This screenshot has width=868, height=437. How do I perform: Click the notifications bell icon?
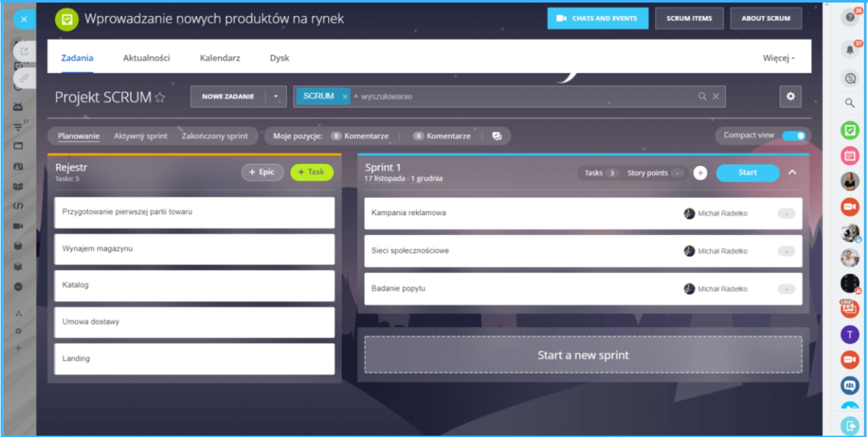tap(850, 50)
